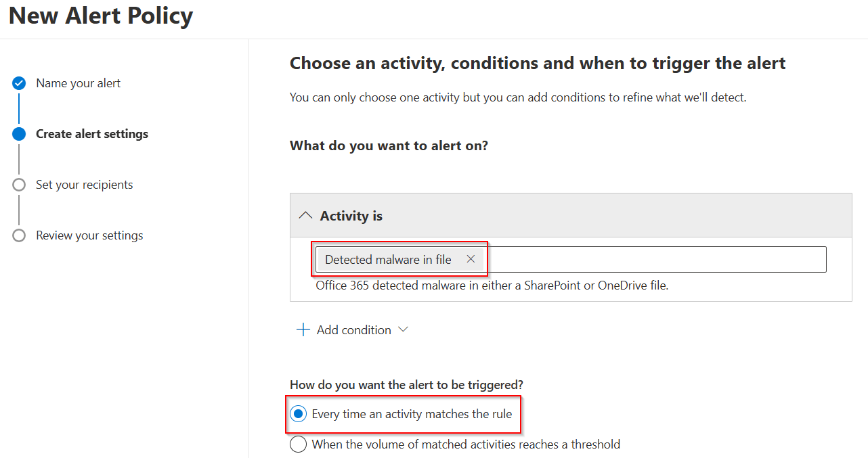The width and height of the screenshot is (868, 458).
Task: Click the filled circle for Create alert settings
Action: point(18,133)
